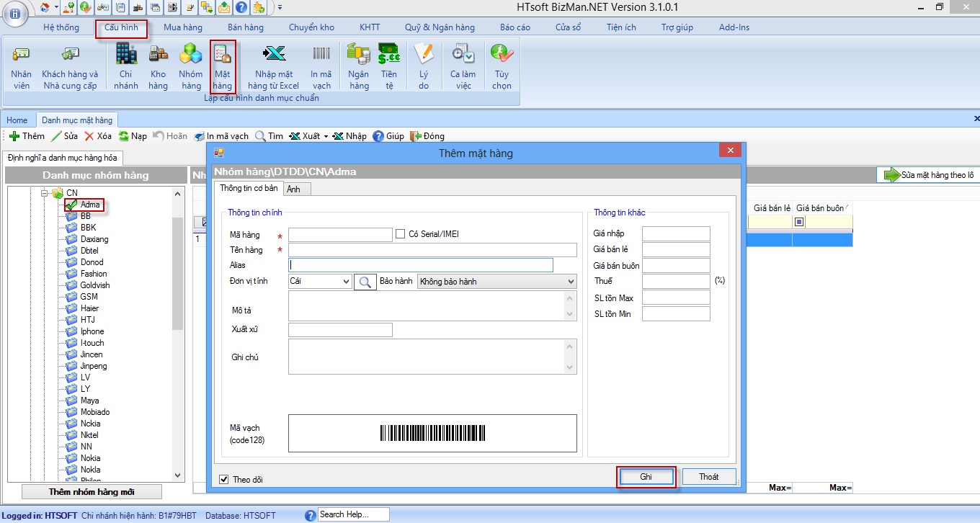This screenshot has height=523, width=980.
Task: Open the Kho hàng ribbon icon
Action: click(159, 66)
